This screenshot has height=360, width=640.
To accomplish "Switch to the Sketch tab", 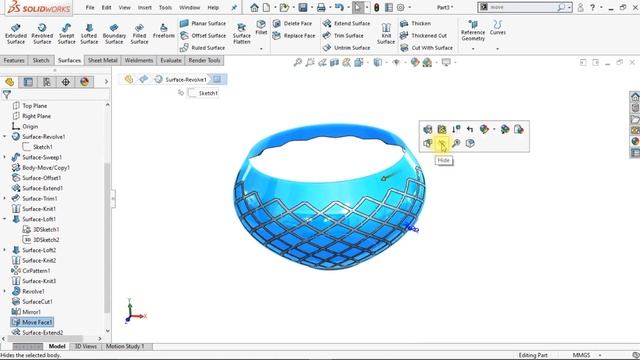I will pos(41,60).
